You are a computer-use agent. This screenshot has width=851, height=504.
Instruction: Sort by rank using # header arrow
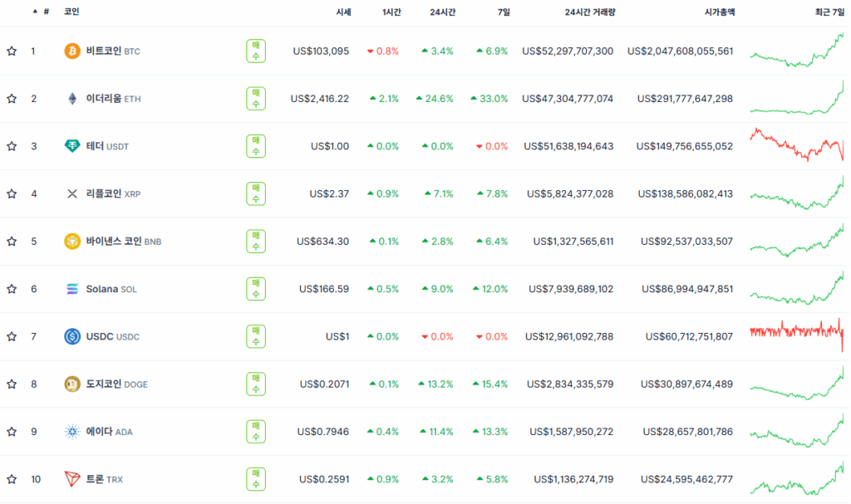coord(42,12)
